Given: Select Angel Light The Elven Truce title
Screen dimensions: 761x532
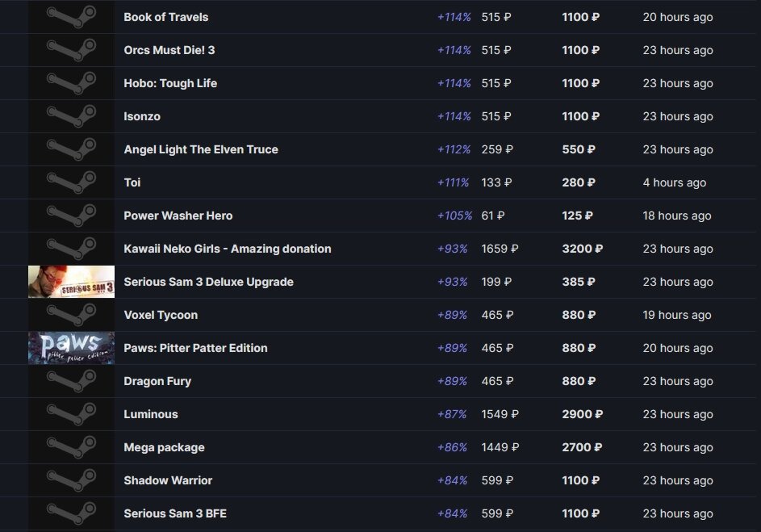Looking at the screenshot, I should [x=201, y=149].
